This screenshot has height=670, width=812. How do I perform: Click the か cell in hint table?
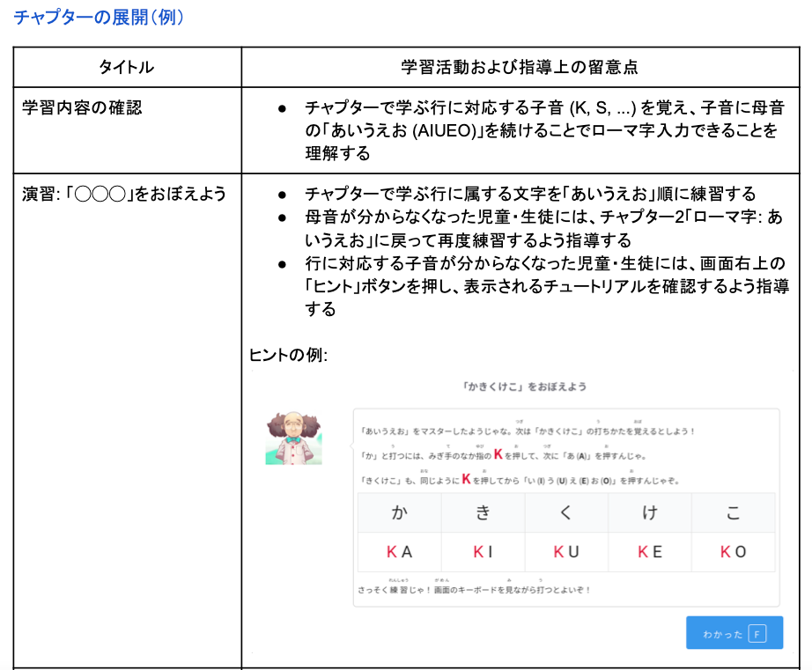(x=399, y=512)
